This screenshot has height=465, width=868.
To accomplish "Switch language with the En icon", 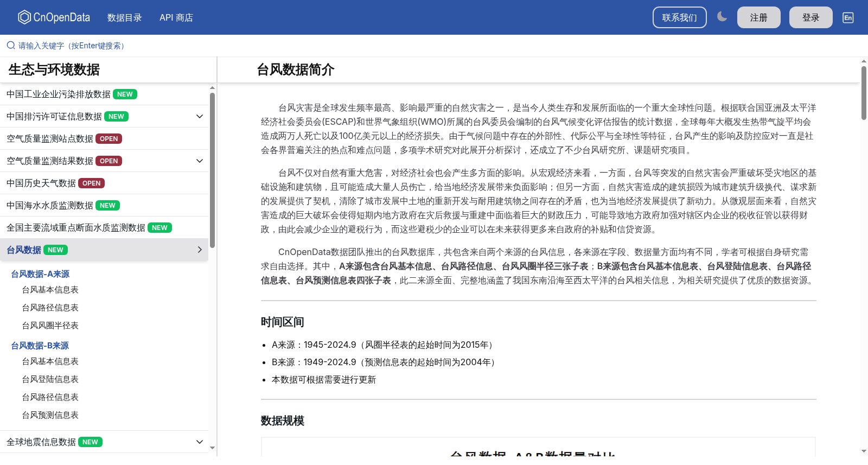I will [x=848, y=17].
